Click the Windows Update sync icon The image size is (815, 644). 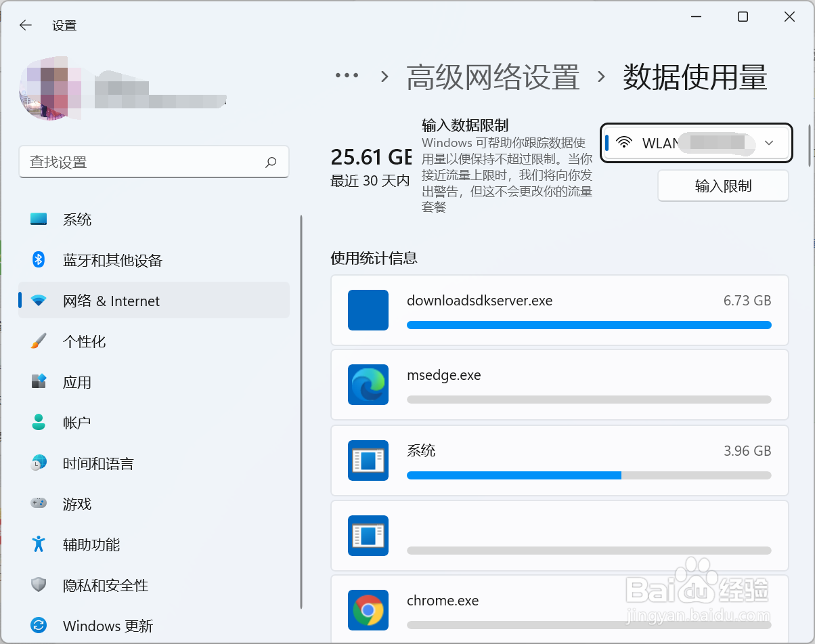pos(39,626)
